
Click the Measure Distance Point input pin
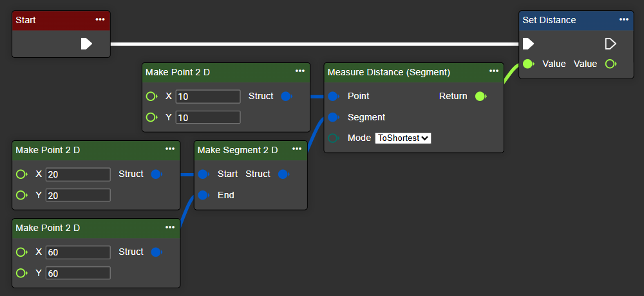pyautogui.click(x=333, y=97)
